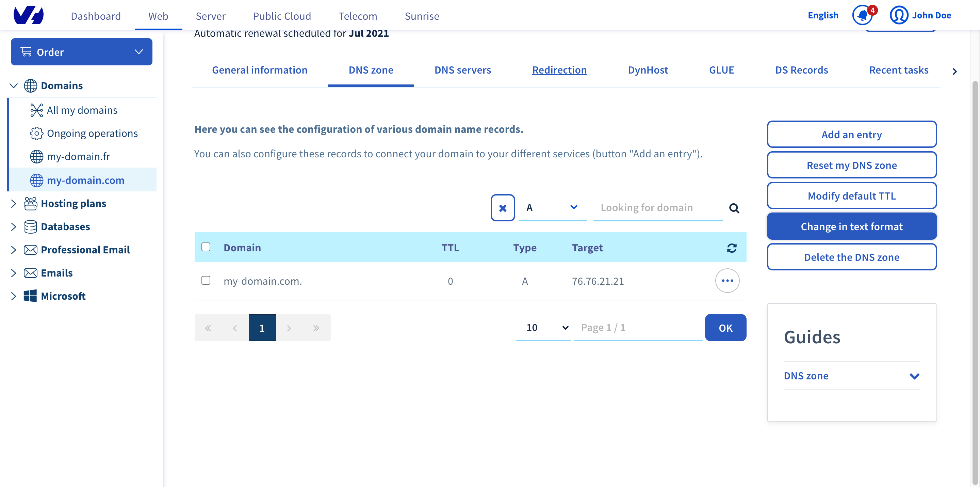Viewport: 980px width, 487px height.
Task: Expand the DNS zone guide
Action: pyautogui.click(x=852, y=376)
